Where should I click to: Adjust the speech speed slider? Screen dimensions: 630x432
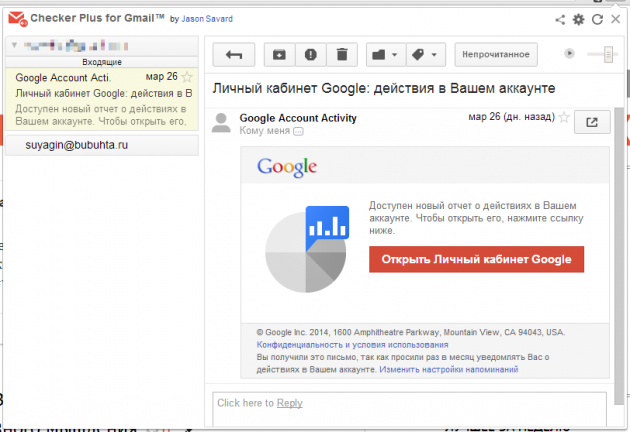coord(608,54)
